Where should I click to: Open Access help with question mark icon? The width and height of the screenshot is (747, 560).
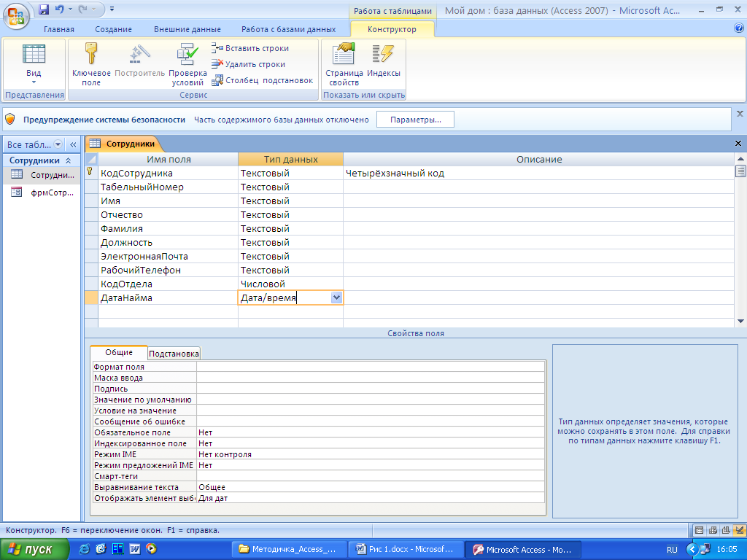point(739,28)
